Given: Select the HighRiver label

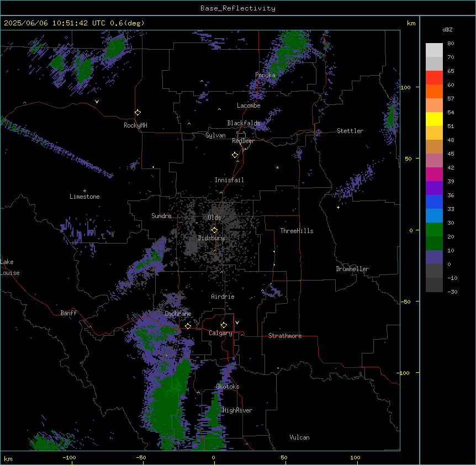Looking at the screenshot, I should pyautogui.click(x=237, y=410).
